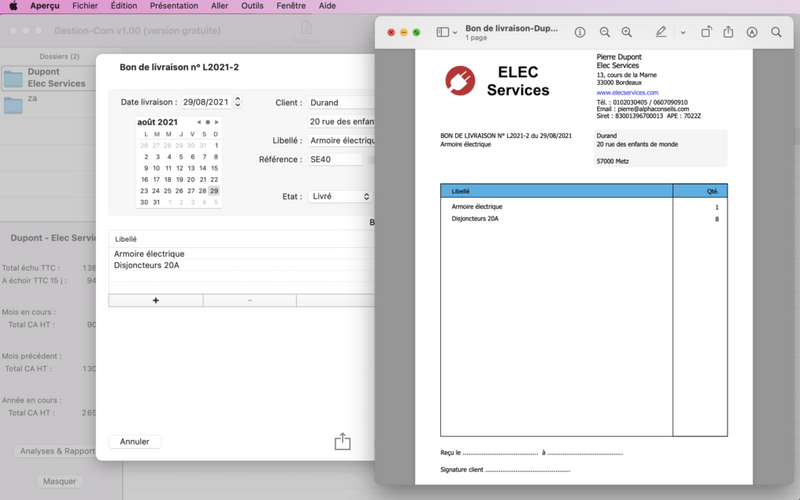
Task: Go to next month in calendar
Action: pyautogui.click(x=217, y=122)
